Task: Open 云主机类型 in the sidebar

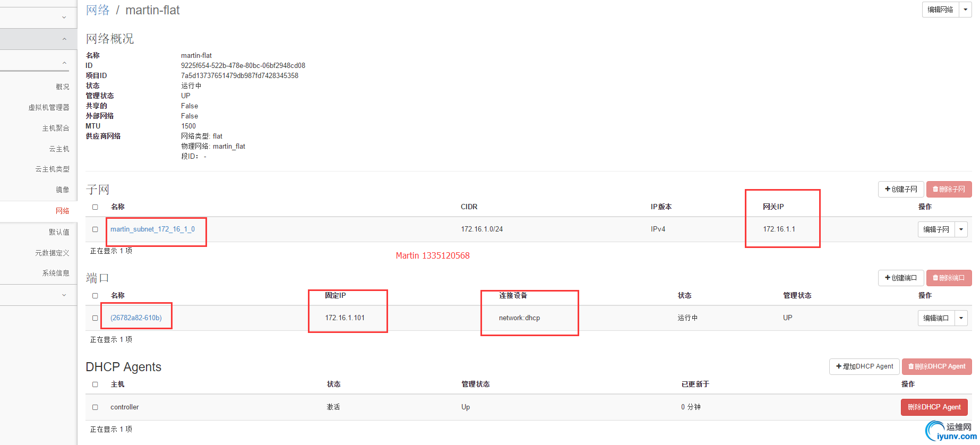Action: tap(52, 169)
